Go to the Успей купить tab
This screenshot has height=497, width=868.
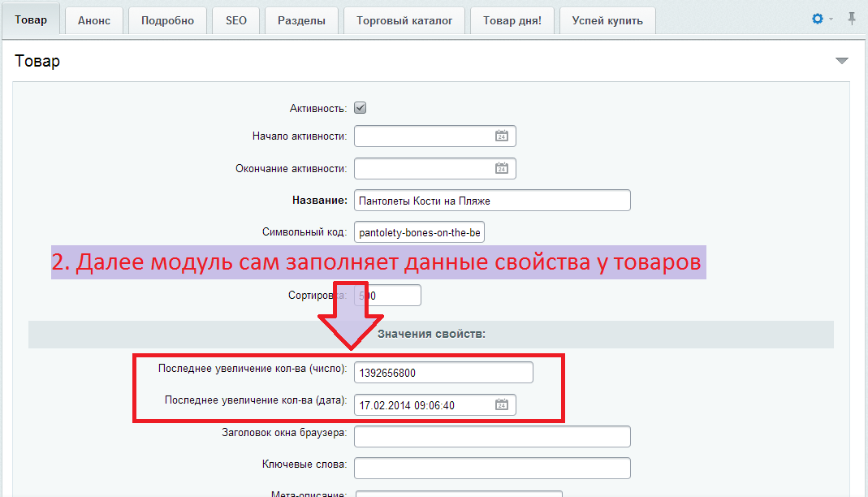coord(607,20)
